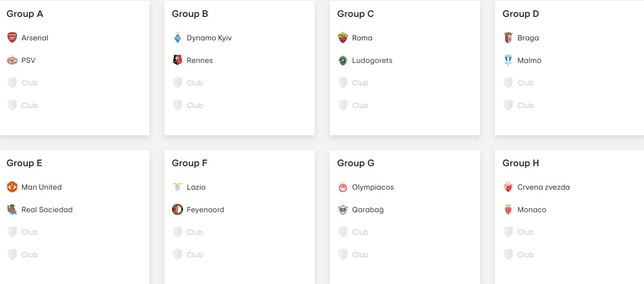
Task: Select the Ludogorets green crest icon
Action: tap(343, 60)
